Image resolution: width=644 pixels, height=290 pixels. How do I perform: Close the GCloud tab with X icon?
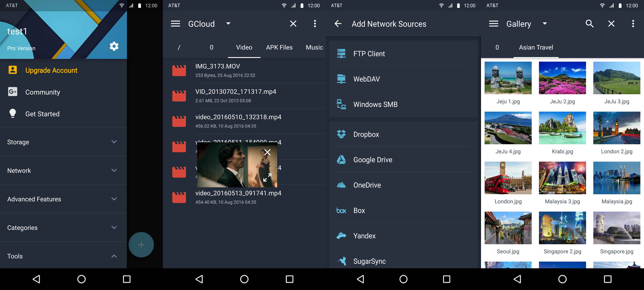293,24
